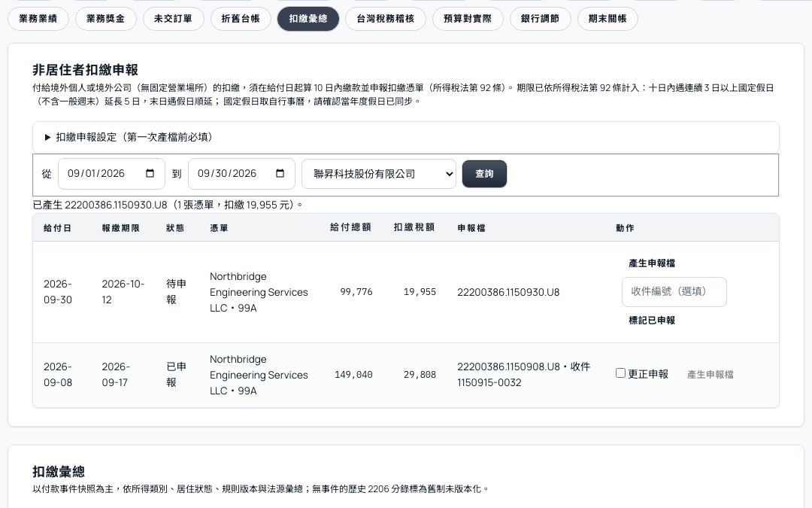Click the start date field 09/01/2026
Image resolution: width=812 pixels, height=508 pixels.
111,174
